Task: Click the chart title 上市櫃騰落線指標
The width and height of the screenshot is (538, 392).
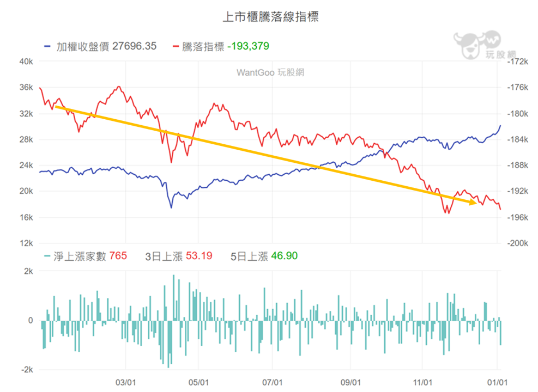Action: pos(271,16)
